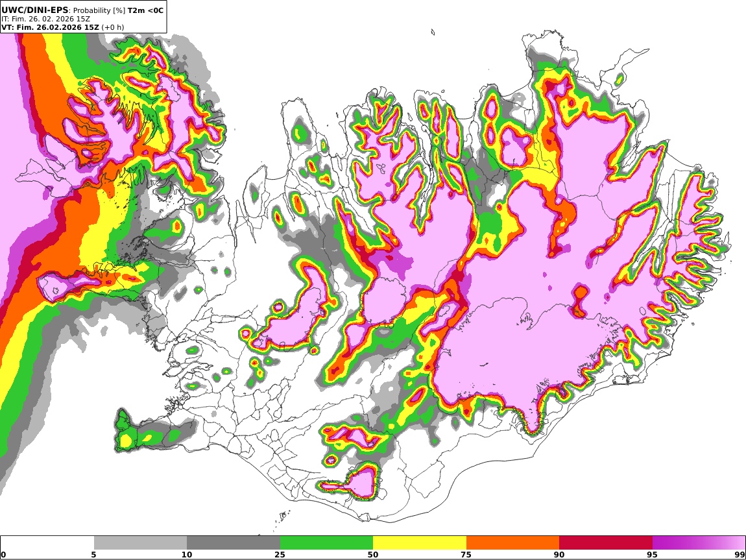Click the legend value 5
Viewport: 746px width, 560px height.
tap(93, 554)
